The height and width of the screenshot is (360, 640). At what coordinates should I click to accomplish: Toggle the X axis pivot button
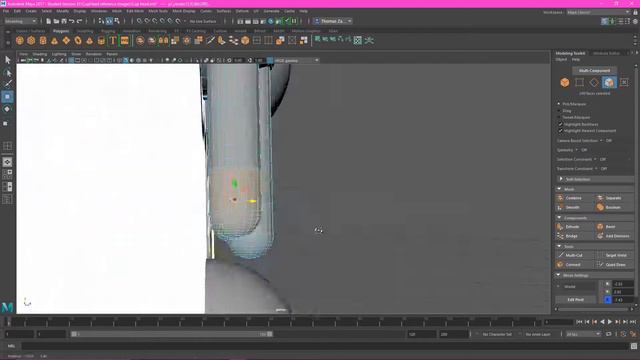coord(607,284)
